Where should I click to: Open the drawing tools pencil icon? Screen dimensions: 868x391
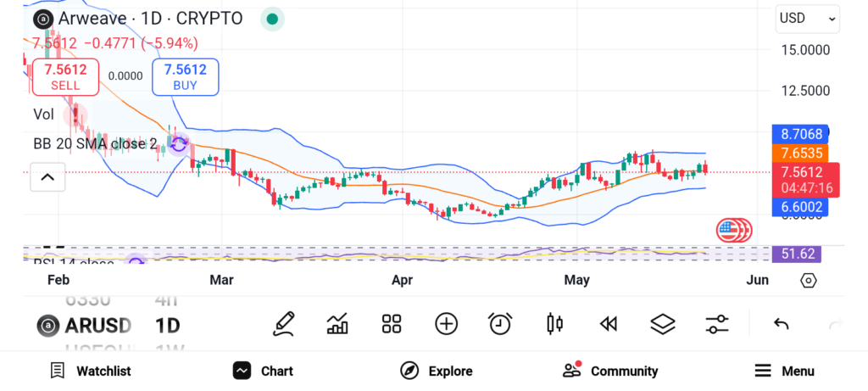pyautogui.click(x=283, y=324)
